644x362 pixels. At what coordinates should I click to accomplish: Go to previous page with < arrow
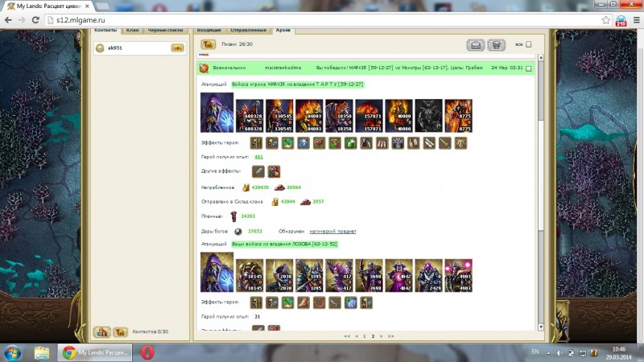point(357,336)
